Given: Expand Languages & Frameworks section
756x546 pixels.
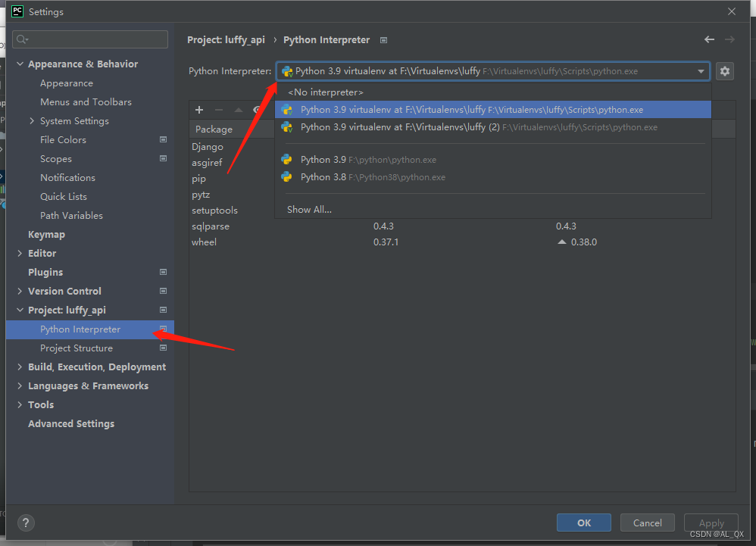Looking at the screenshot, I should pyautogui.click(x=20, y=385).
